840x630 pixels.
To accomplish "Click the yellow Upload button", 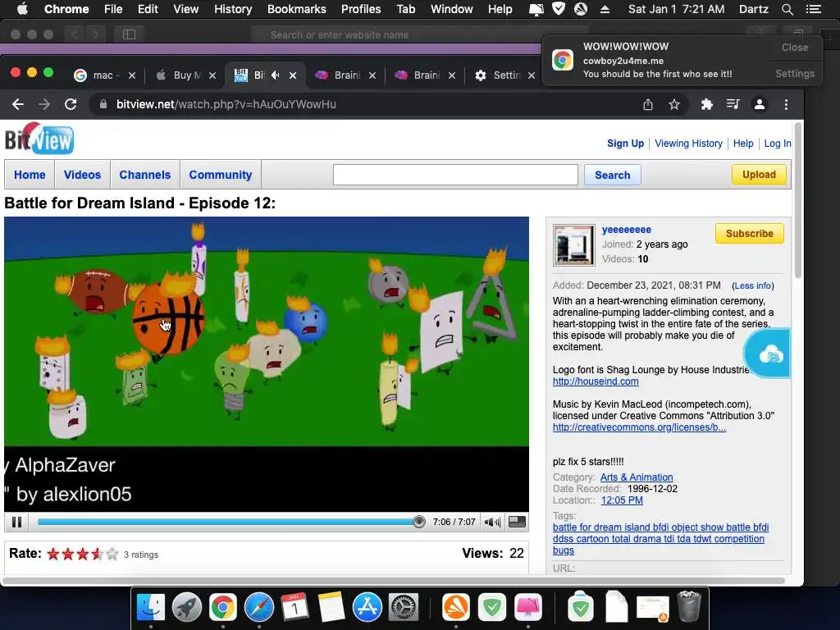I will (759, 174).
